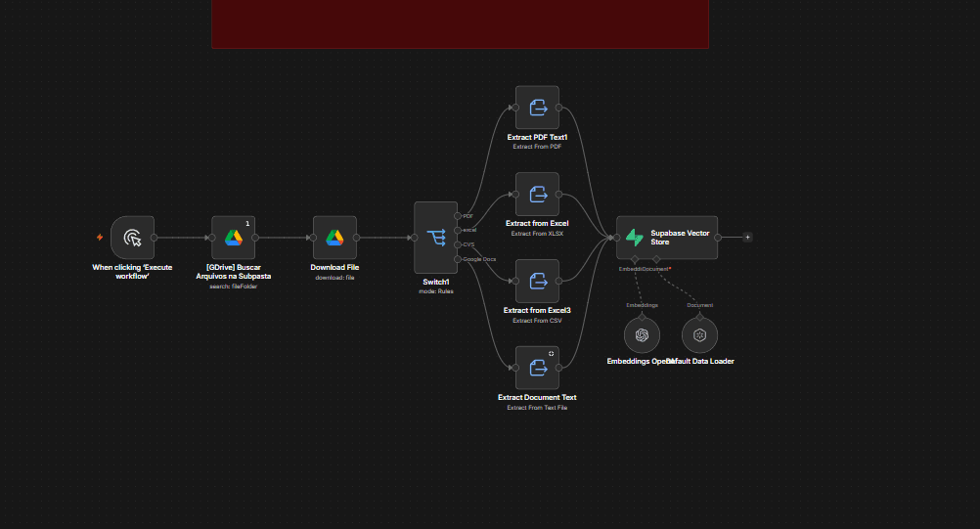This screenshot has height=529, width=980.
Task: Select the red sticky note
Action: (x=460, y=23)
